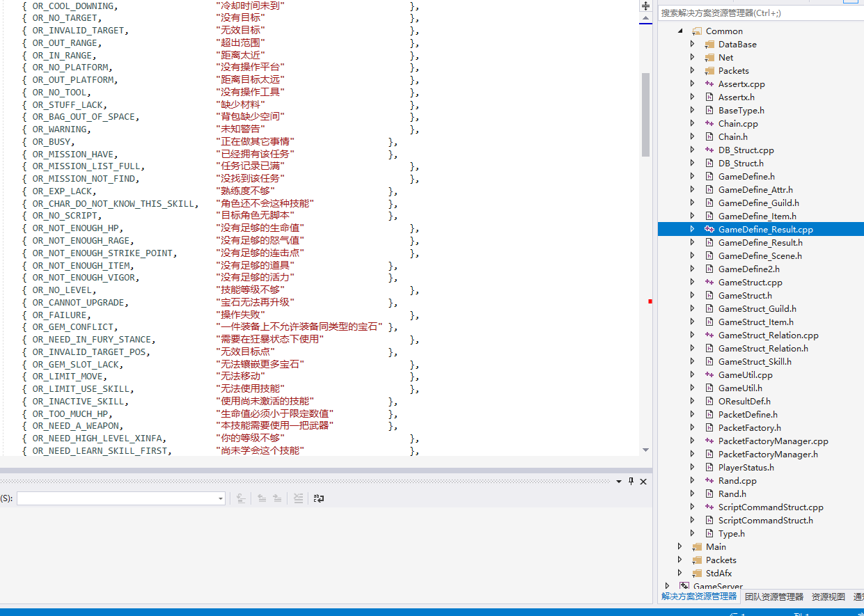Click the Assertx.cpp file icon

[709, 84]
